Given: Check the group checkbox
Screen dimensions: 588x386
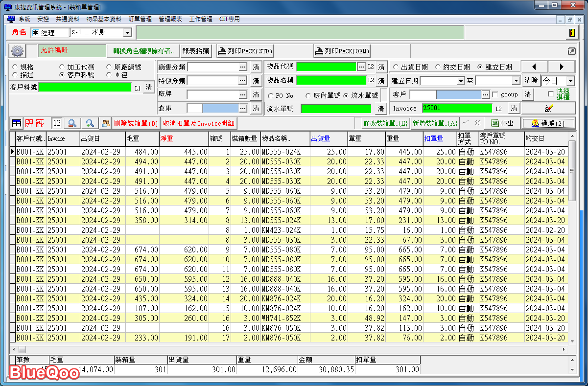Looking at the screenshot, I should coord(495,94).
